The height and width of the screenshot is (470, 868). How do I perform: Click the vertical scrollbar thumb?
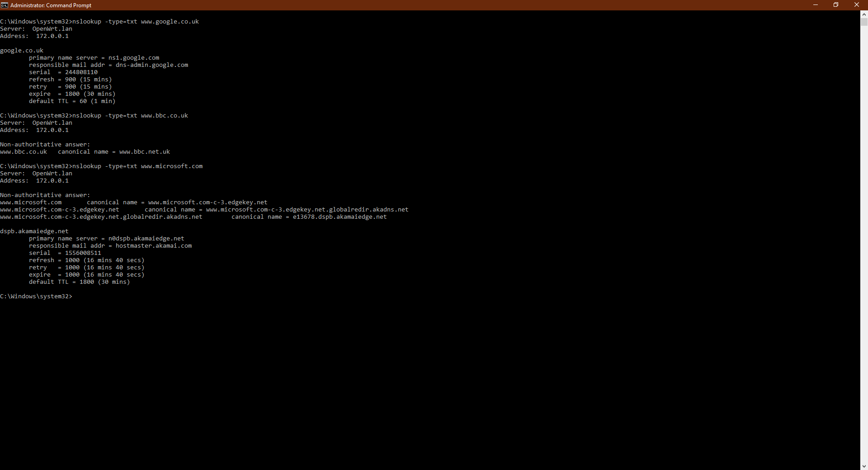(x=864, y=22)
